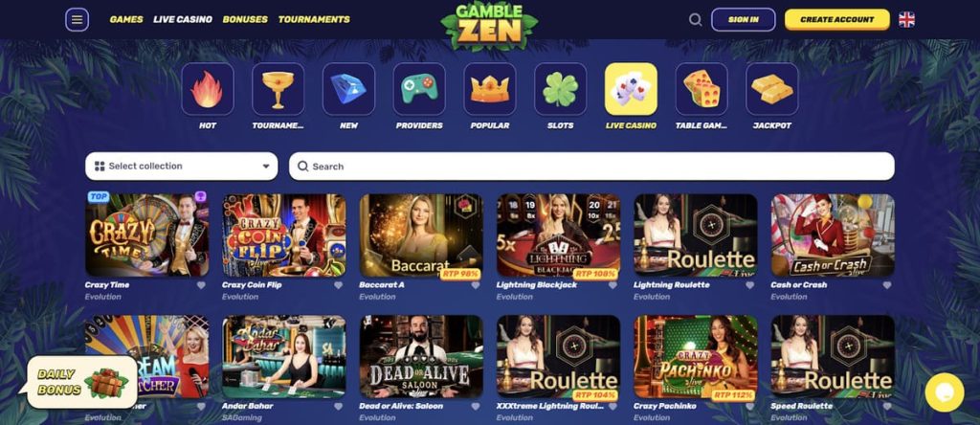Open the hamburger menu icon

click(x=77, y=19)
